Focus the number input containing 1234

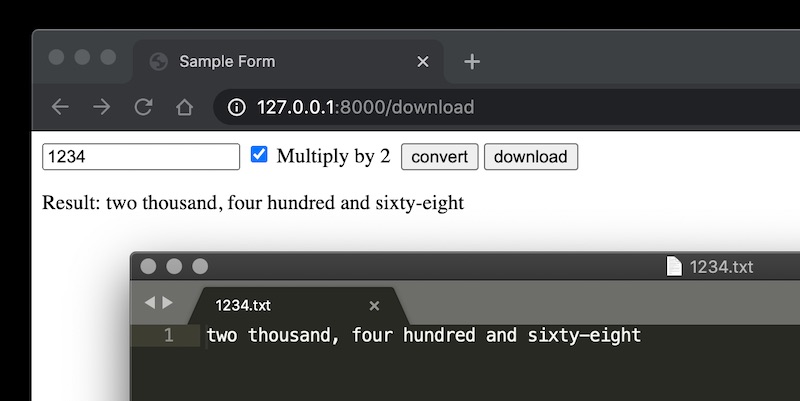pos(140,157)
